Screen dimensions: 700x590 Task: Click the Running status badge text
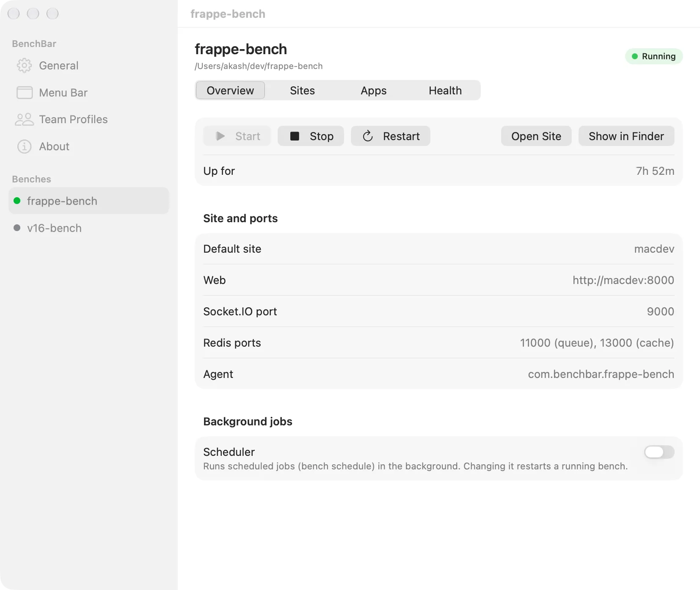(x=659, y=56)
